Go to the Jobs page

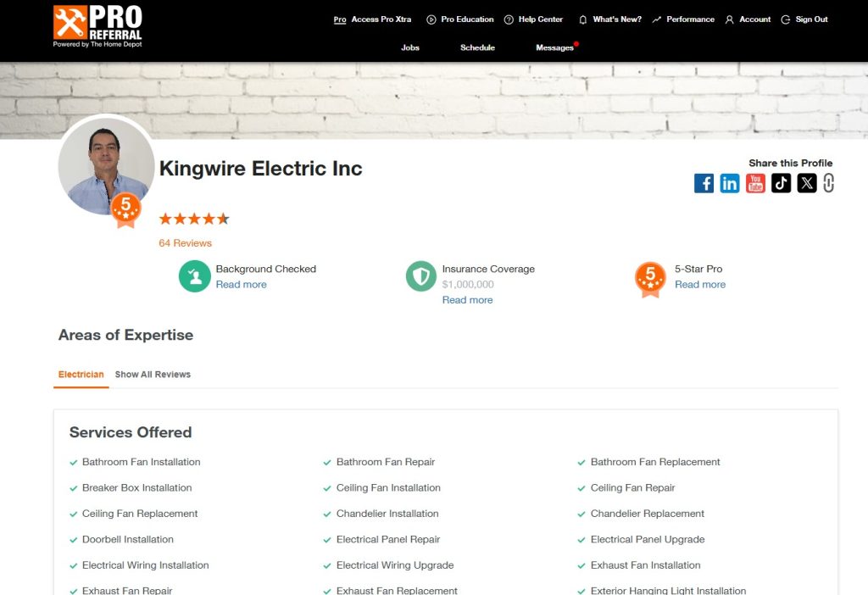(410, 47)
